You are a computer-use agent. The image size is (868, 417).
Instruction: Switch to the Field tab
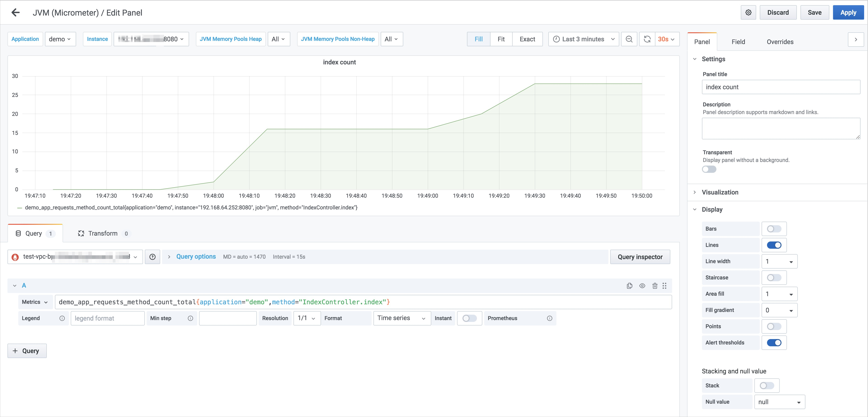pos(738,42)
